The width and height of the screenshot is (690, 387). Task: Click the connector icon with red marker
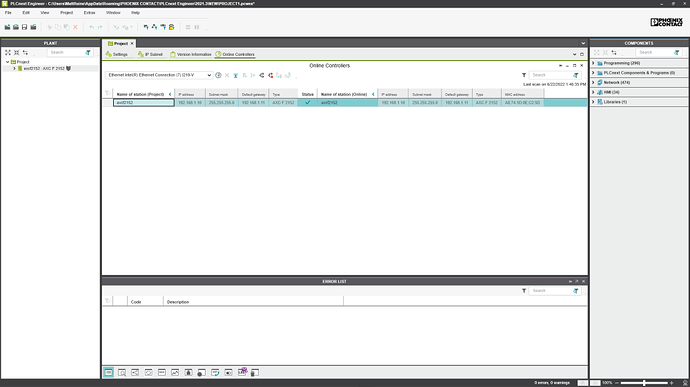coord(270,75)
